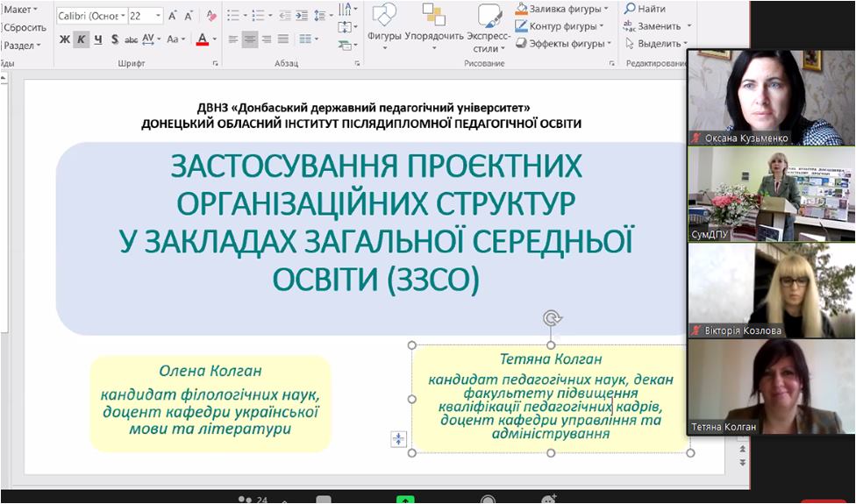Center-align the paragraph text
The image size is (856, 504).
[x=250, y=39]
